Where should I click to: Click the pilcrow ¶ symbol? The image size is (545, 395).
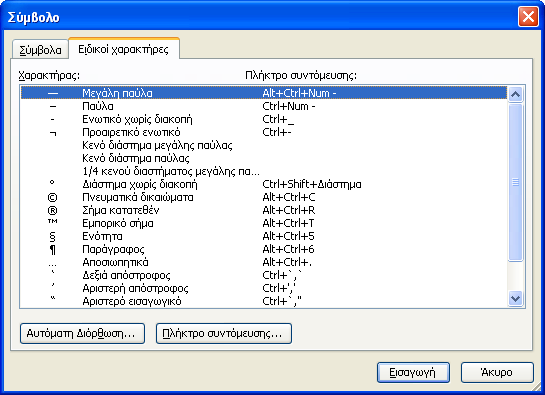click(x=52, y=250)
